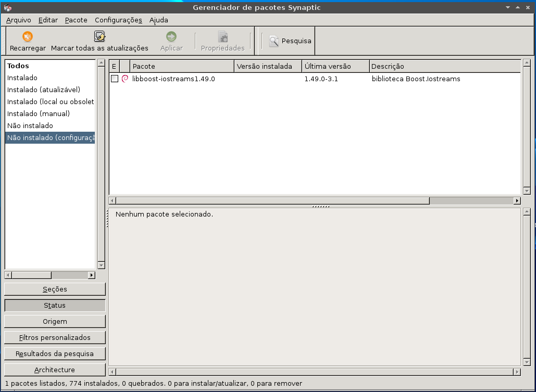Click the Aplicar toolbar button
Screen dimensions: 536x392
click(x=171, y=41)
